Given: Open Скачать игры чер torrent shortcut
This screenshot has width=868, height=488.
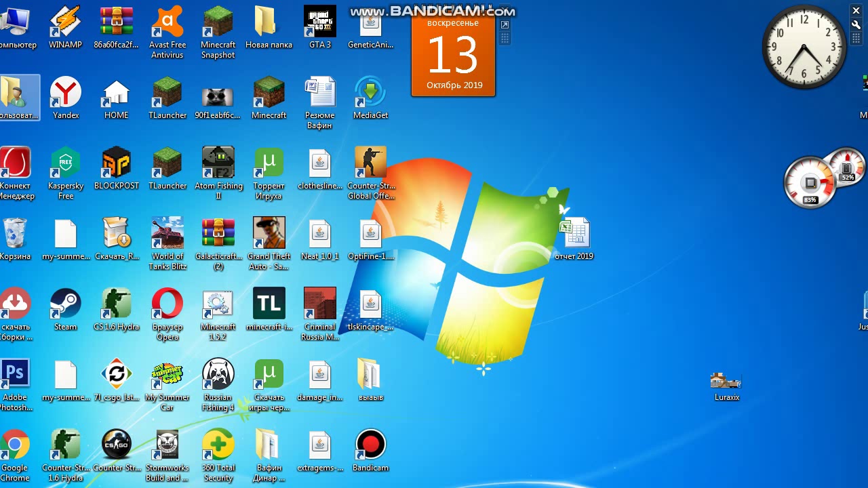Looking at the screenshot, I should click(x=269, y=384).
